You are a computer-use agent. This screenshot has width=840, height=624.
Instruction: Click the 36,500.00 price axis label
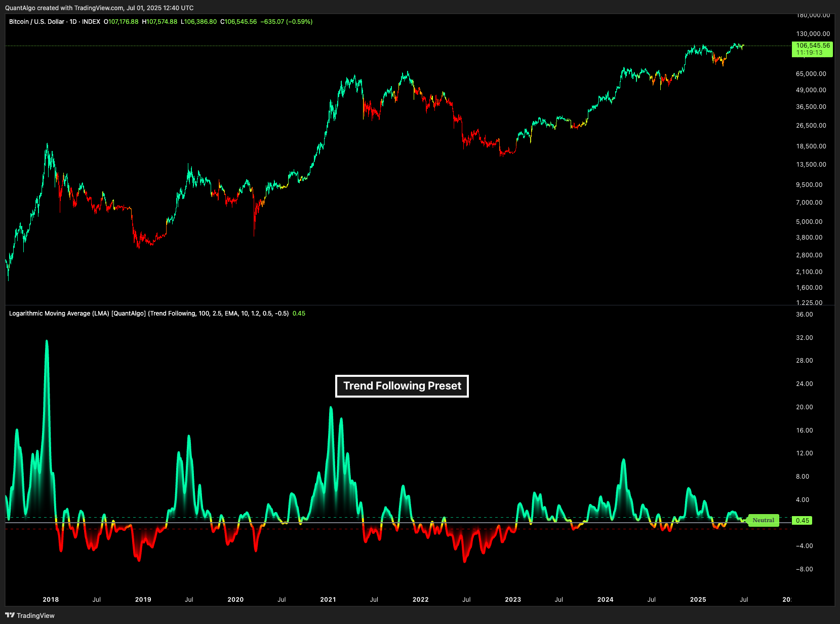point(811,107)
